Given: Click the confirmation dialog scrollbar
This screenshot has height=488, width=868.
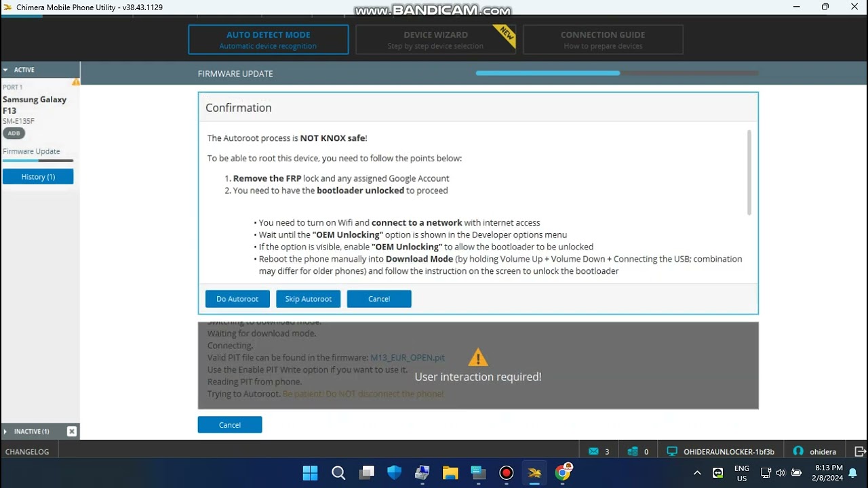Looking at the screenshot, I should tap(749, 173).
